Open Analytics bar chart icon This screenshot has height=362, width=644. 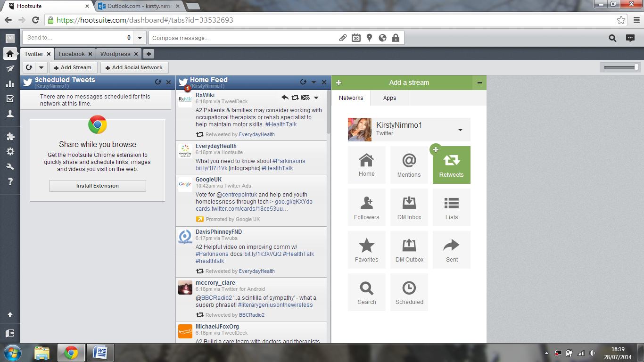(10, 84)
